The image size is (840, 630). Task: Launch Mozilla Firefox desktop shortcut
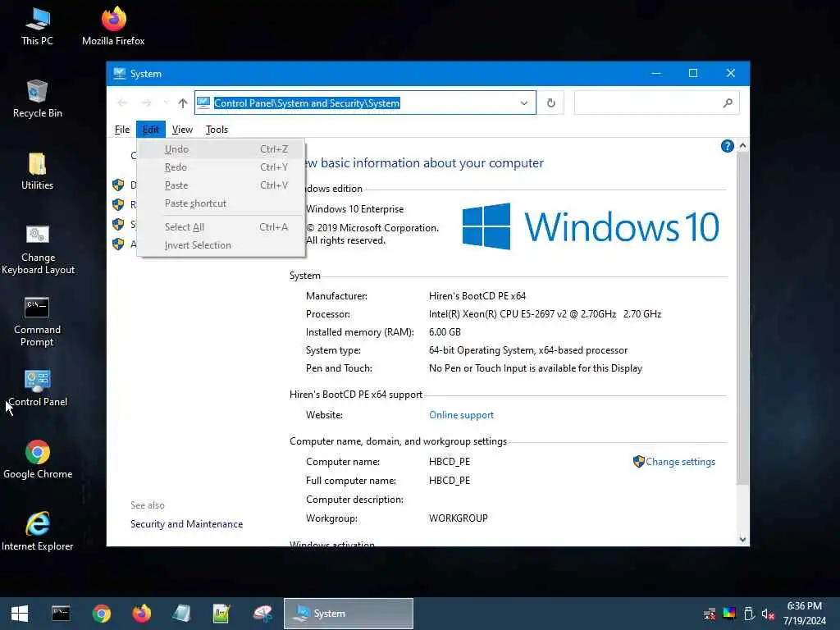[x=113, y=26]
